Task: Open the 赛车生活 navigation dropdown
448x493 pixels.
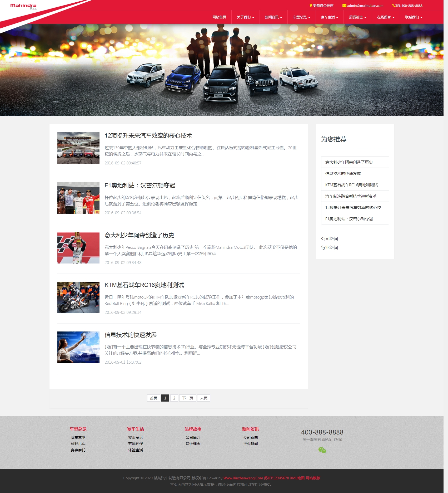Action: tap(330, 17)
